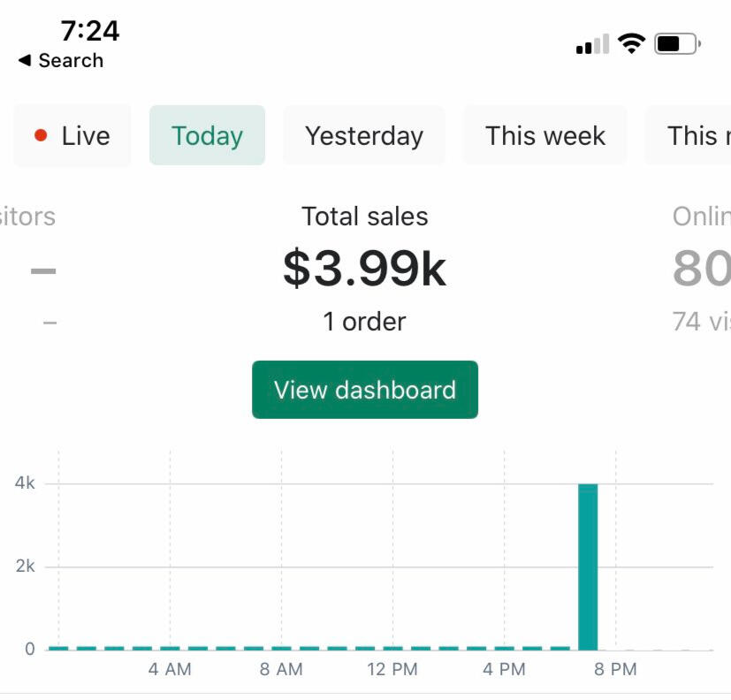The image size is (731, 700).
Task: Tap the 12 PM chart axis label
Action: pyautogui.click(x=392, y=669)
